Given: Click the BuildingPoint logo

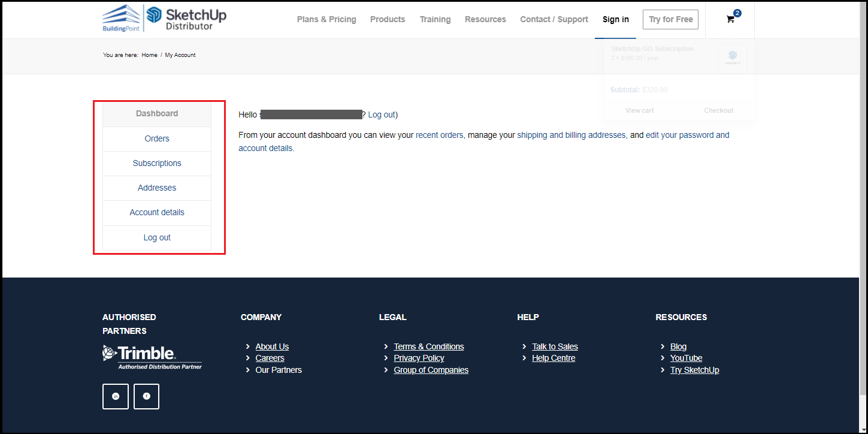Looking at the screenshot, I should (122, 19).
